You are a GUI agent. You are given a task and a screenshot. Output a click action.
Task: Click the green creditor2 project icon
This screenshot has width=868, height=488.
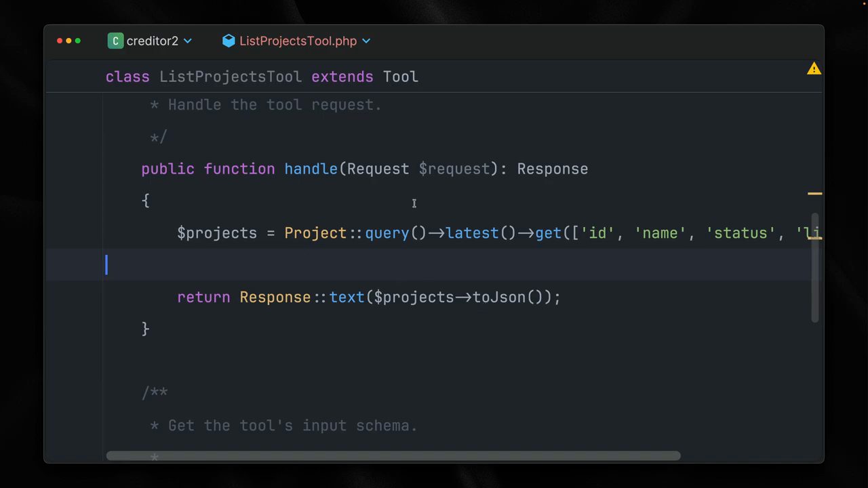pos(115,41)
